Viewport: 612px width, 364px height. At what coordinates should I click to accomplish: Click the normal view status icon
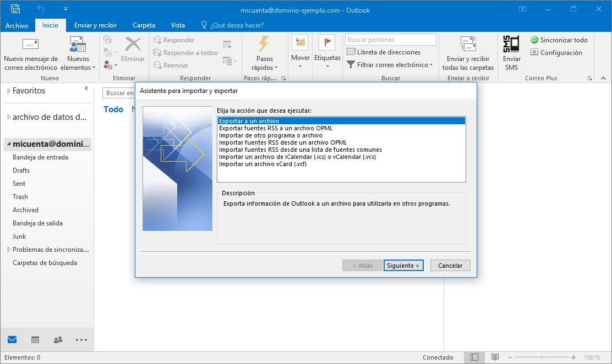click(474, 357)
